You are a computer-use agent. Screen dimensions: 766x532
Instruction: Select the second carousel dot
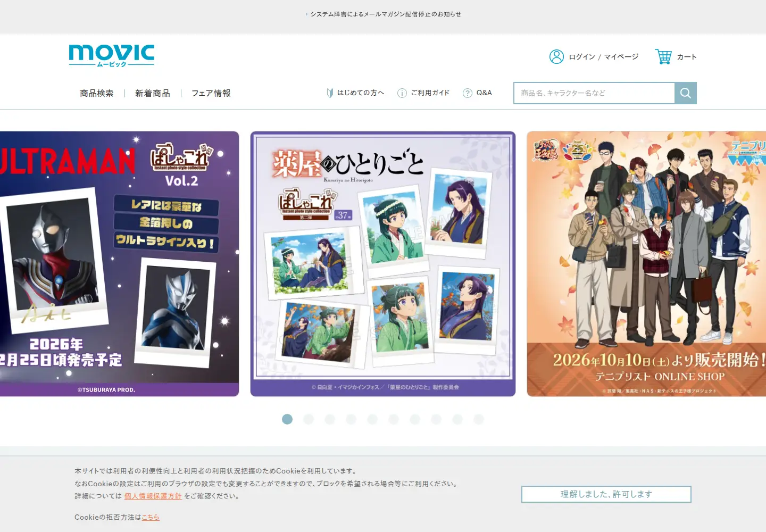pos(309,419)
